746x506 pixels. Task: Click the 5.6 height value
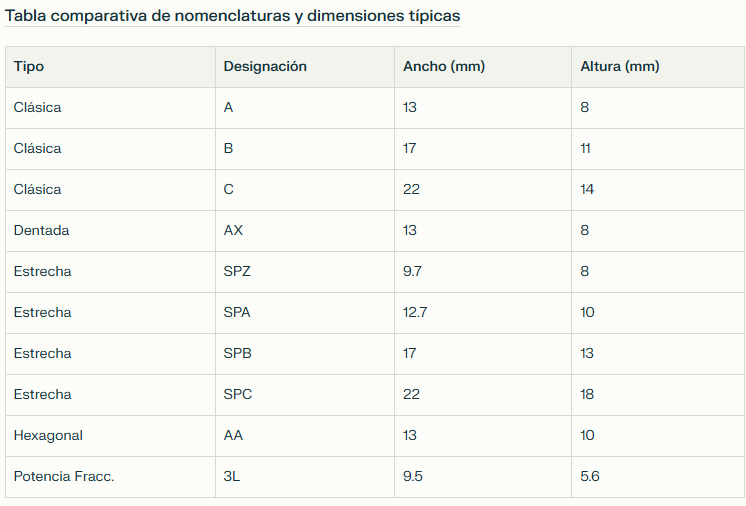[589, 477]
